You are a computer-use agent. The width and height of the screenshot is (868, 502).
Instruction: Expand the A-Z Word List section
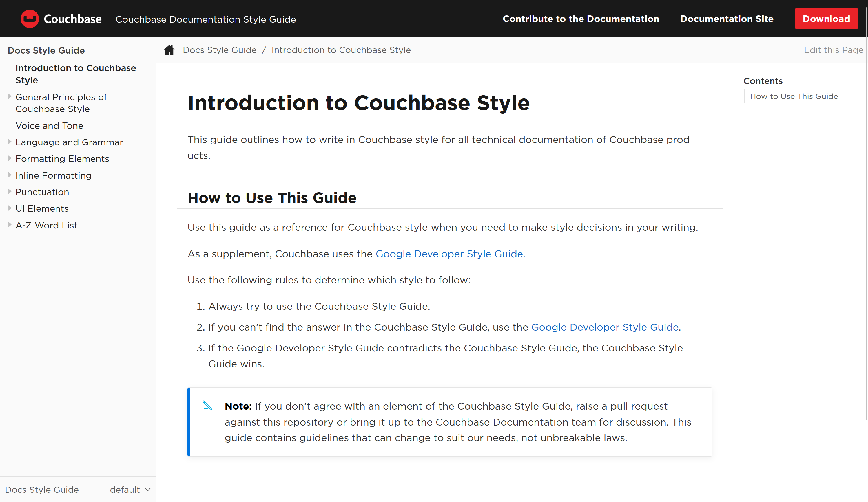click(x=10, y=225)
